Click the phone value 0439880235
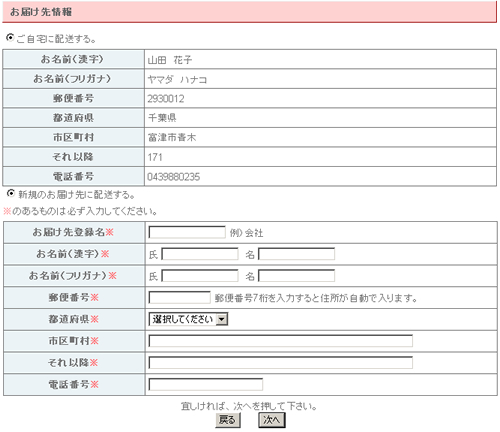The width and height of the screenshot is (500, 432). coord(174,177)
